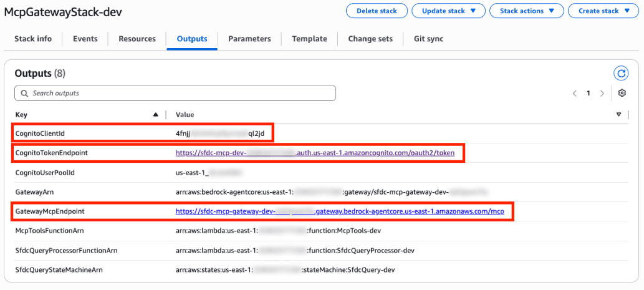Select CognitoClientId key text
The height and width of the screenshot is (290, 644).
(x=40, y=133)
